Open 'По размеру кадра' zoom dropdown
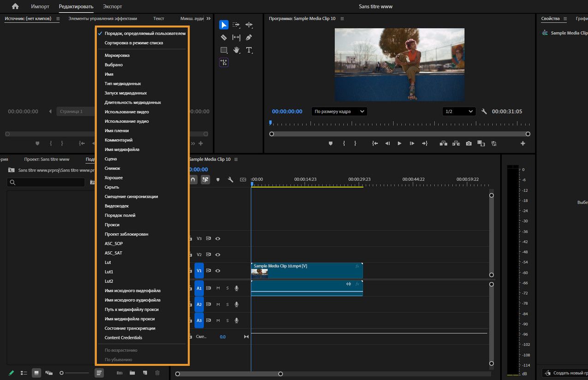This screenshot has width=588, height=380. coord(339,111)
